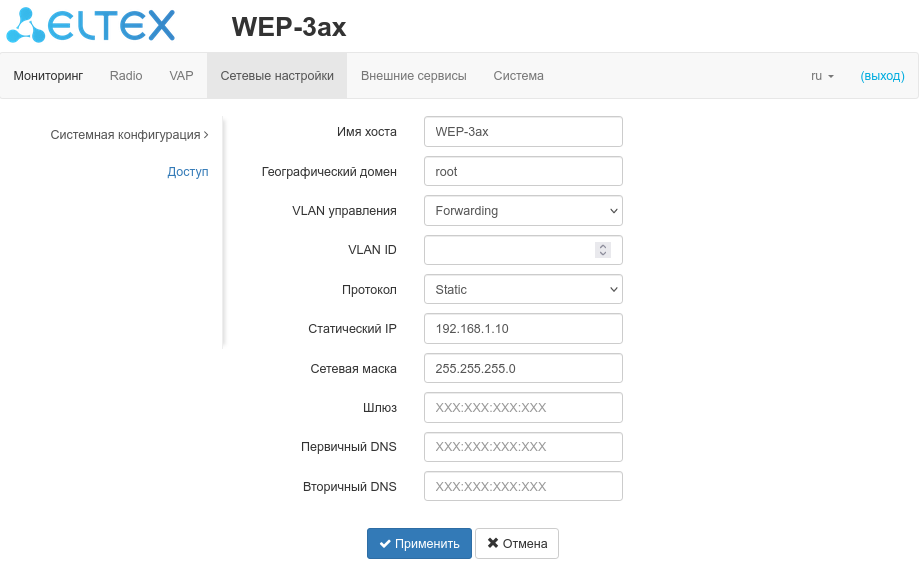Open the Мониторинг tab

48,76
